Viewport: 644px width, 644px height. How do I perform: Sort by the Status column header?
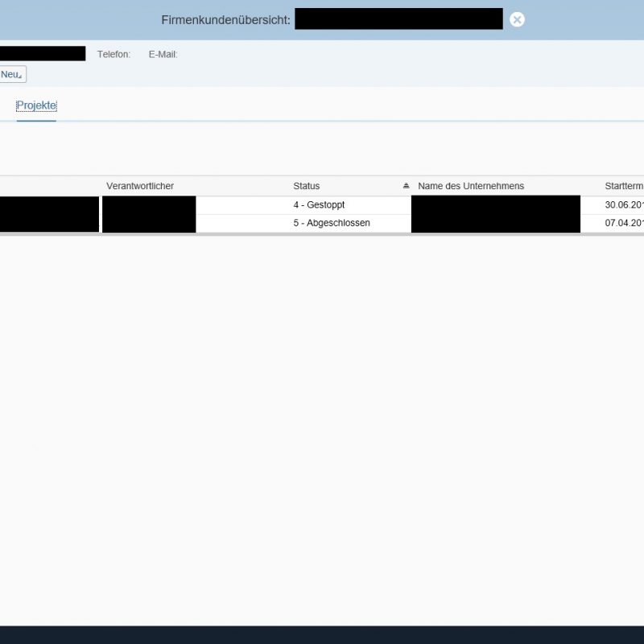pos(307,186)
